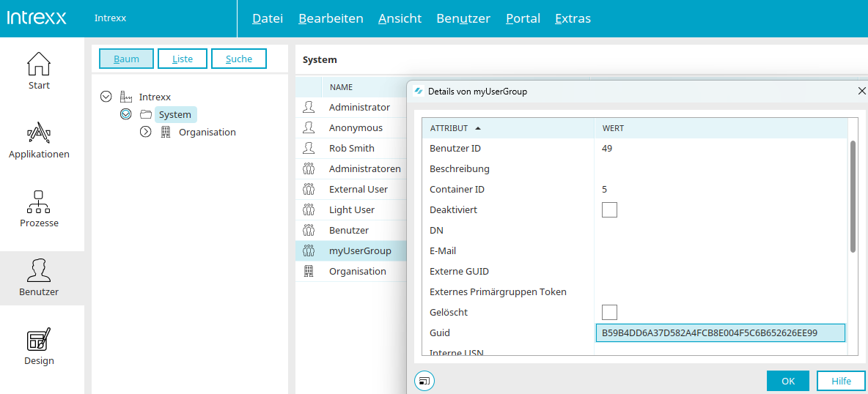
Task: Open the Datei menu
Action: pyautogui.click(x=268, y=18)
